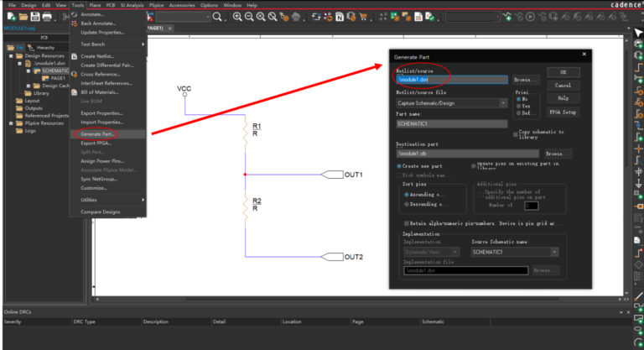The width and height of the screenshot is (644, 350).
Task: Click the Part name input field
Action: click(452, 123)
